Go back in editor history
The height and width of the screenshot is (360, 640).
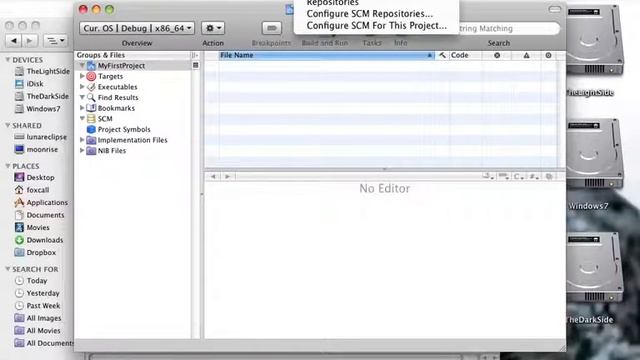[213, 176]
